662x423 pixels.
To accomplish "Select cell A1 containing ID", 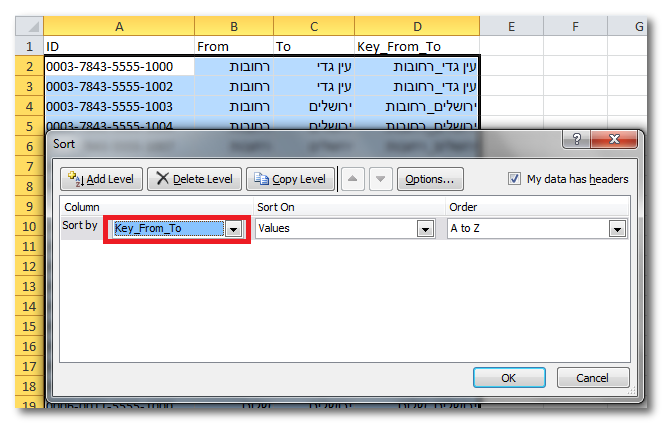I will (x=119, y=46).
